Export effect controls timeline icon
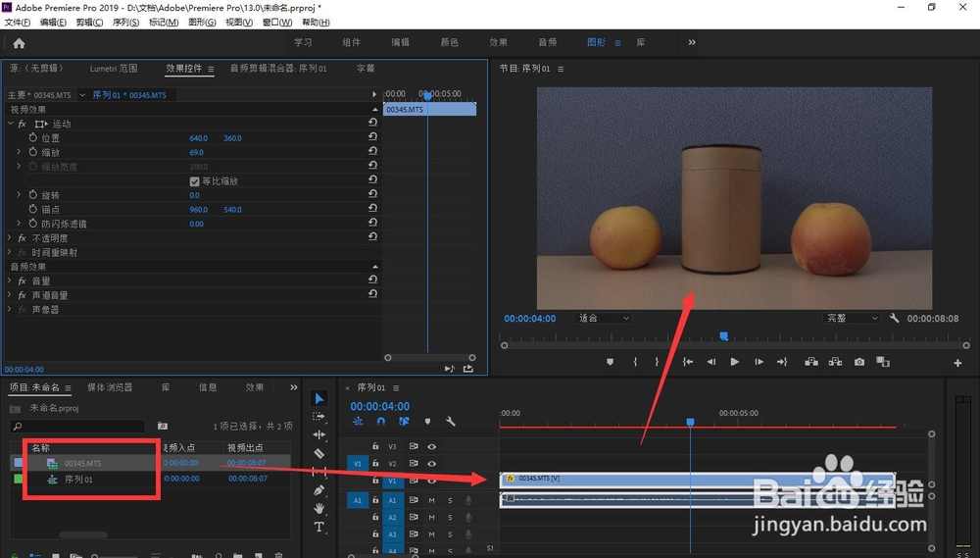 [x=468, y=369]
